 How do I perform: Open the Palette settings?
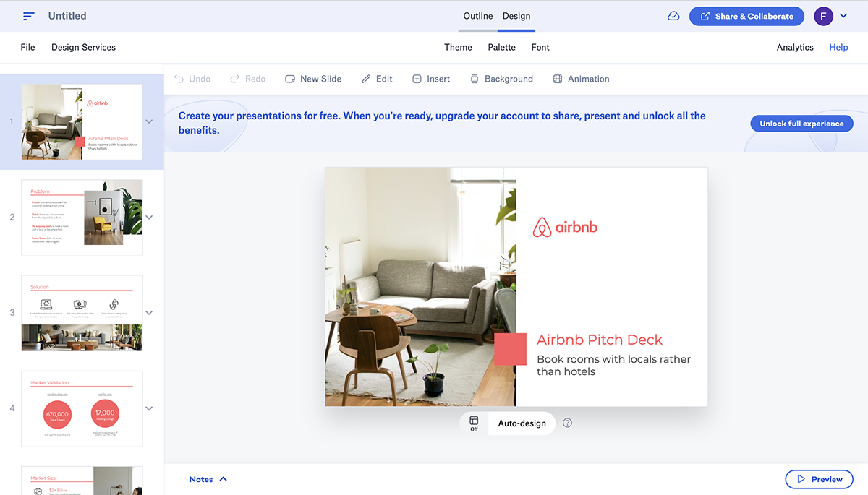501,47
